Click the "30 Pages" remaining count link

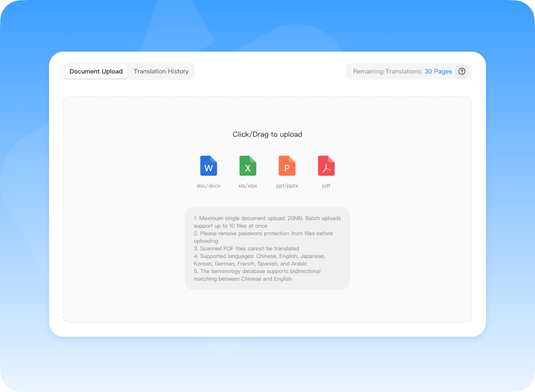438,71
